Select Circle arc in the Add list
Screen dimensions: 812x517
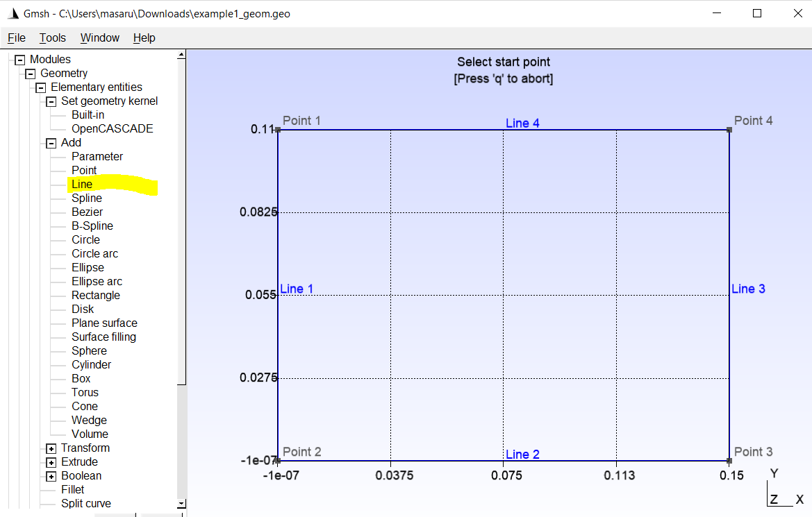click(94, 253)
